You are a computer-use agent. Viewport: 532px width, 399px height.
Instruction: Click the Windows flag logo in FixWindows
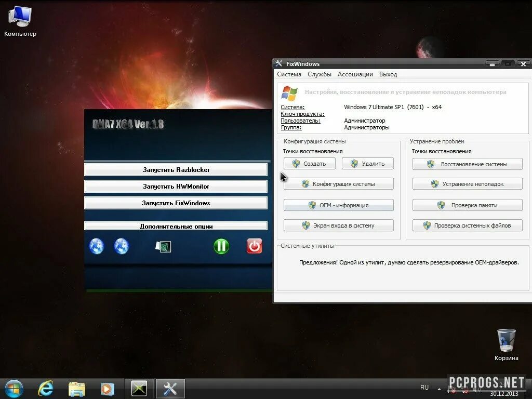289,93
